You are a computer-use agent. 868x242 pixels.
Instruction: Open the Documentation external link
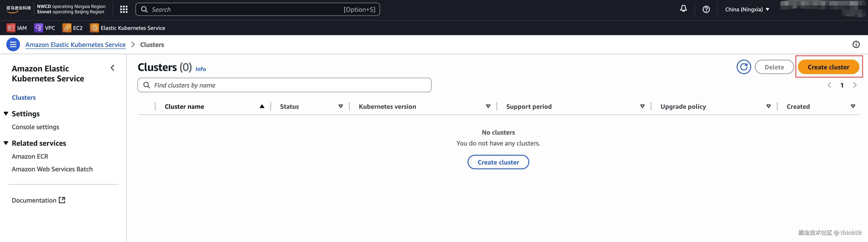[x=38, y=200]
